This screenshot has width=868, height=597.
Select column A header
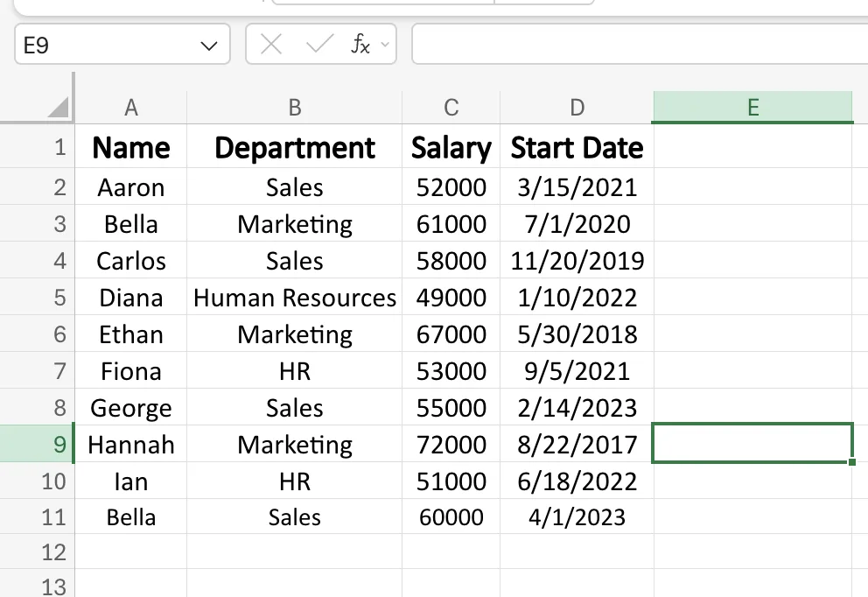coord(131,108)
